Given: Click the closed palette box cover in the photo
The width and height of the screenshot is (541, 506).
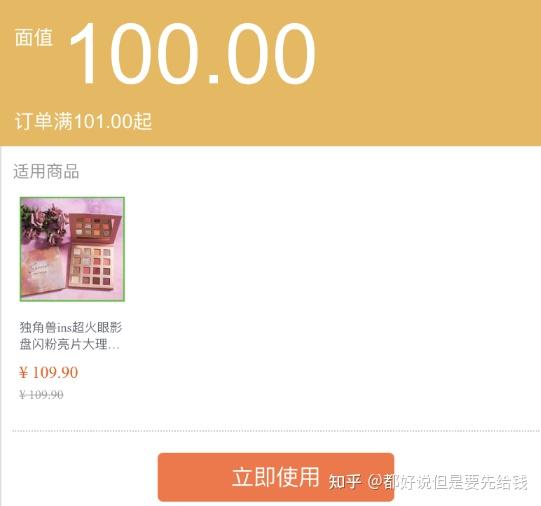Looking at the screenshot, I should pyautogui.click(x=43, y=272).
